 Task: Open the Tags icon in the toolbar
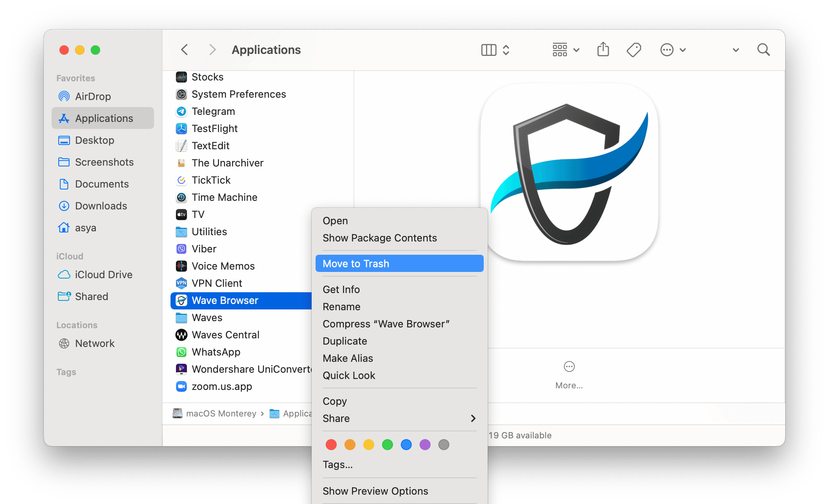point(633,50)
